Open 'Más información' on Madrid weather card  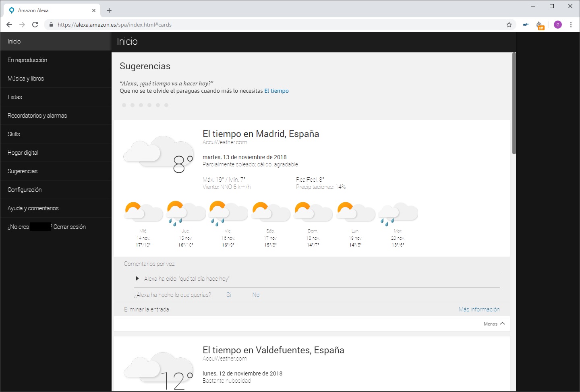coord(479,309)
